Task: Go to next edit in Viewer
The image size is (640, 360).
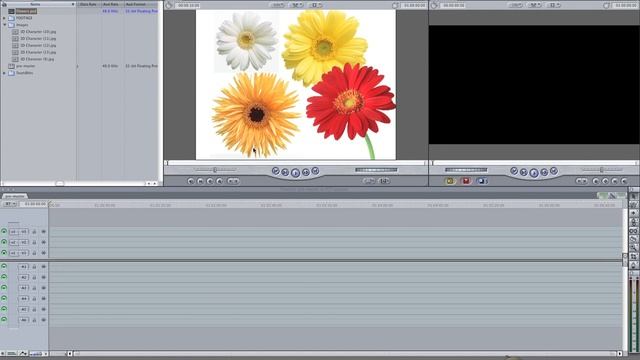Action: coord(315,171)
